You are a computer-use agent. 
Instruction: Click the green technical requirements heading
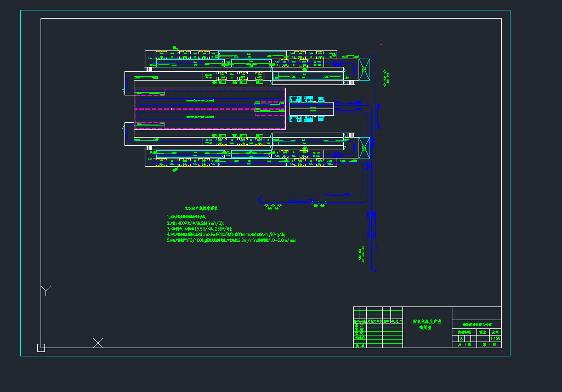click(201, 208)
